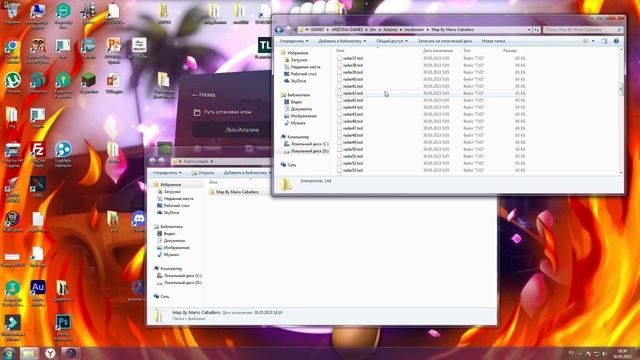Click the /bin/Arizona path button
Screen dimensions: 640x360
click(231, 130)
